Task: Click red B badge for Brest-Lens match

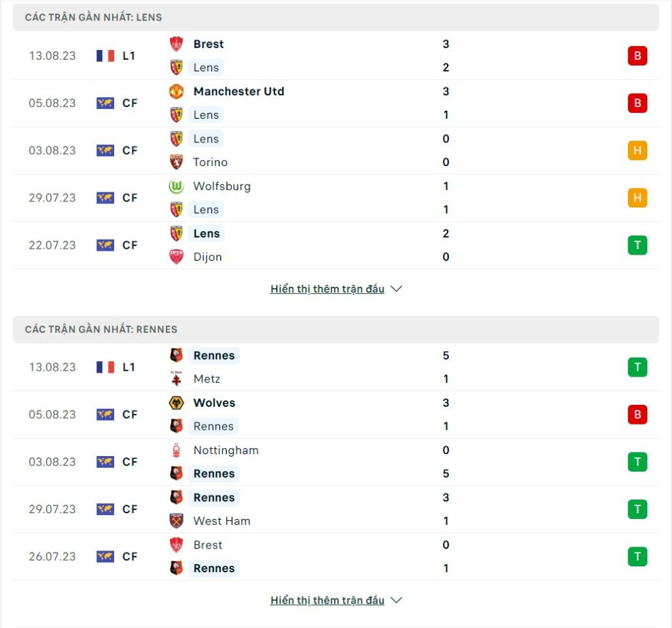Action: pyautogui.click(x=637, y=56)
